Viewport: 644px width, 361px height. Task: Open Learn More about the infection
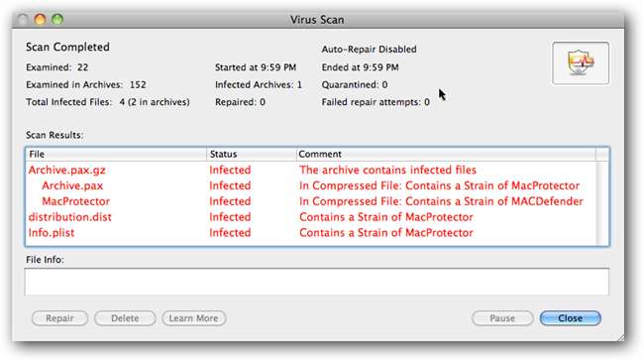[x=193, y=318]
